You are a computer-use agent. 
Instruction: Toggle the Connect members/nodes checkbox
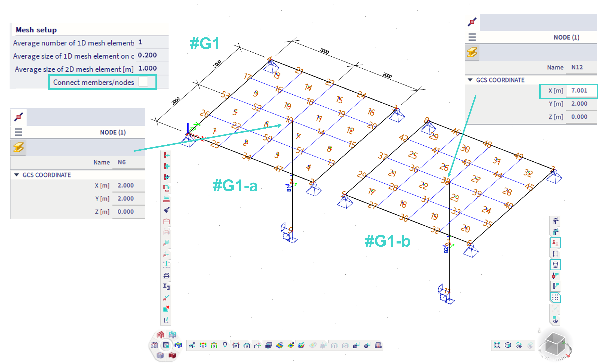coord(143,82)
